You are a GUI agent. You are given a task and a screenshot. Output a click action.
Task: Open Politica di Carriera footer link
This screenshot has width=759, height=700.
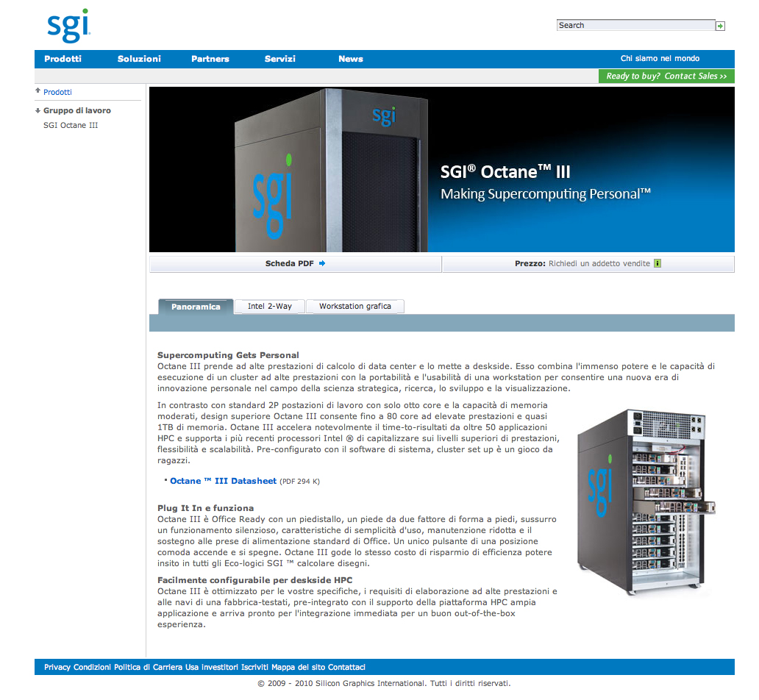[x=148, y=667]
